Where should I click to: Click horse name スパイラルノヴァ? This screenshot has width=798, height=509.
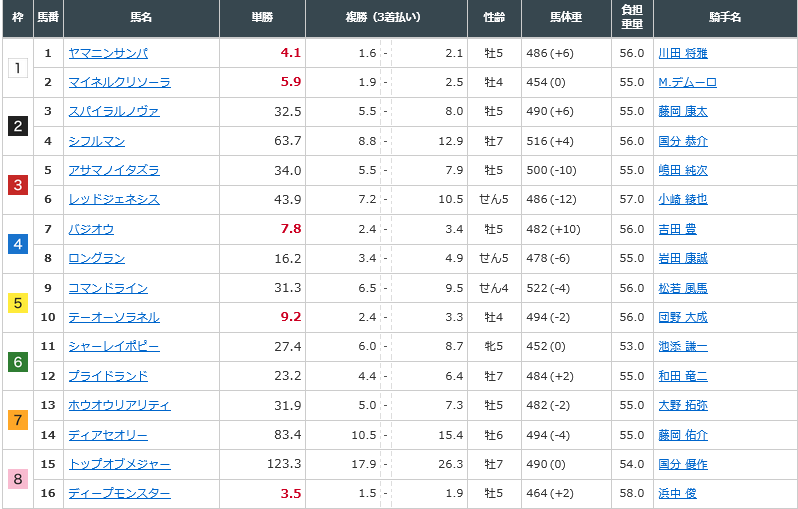tap(114, 111)
